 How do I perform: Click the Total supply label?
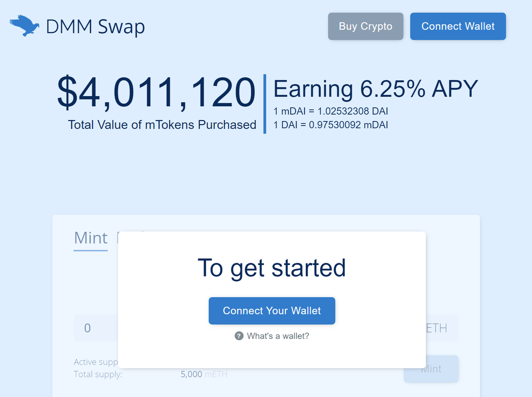98,374
